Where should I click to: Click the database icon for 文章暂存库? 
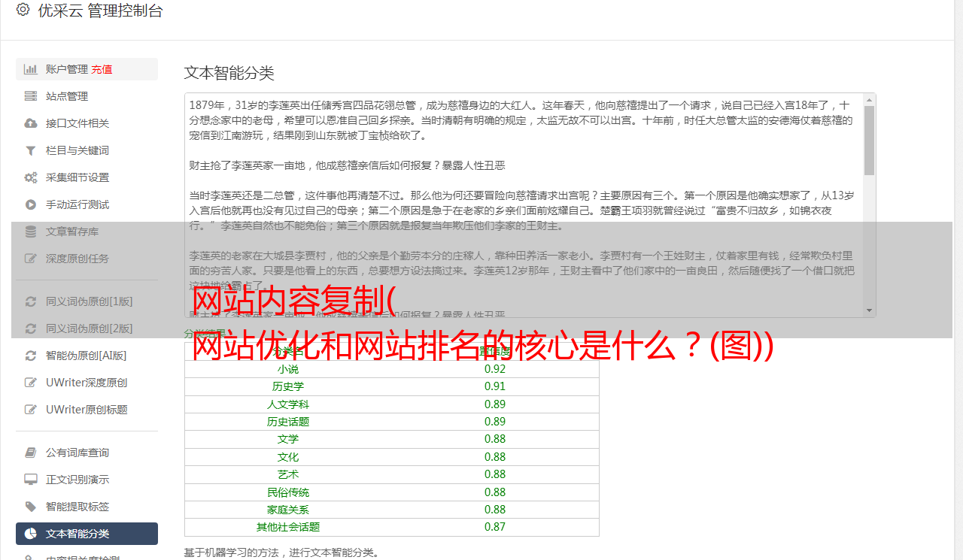(x=31, y=232)
